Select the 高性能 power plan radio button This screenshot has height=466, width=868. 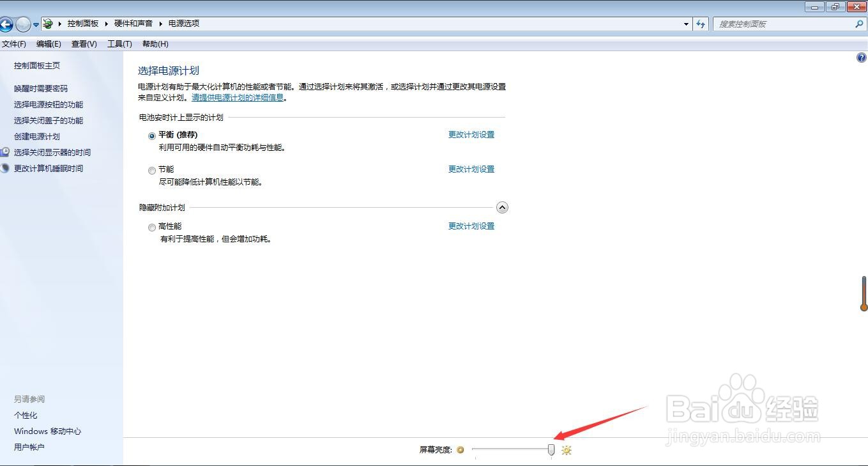pos(151,227)
